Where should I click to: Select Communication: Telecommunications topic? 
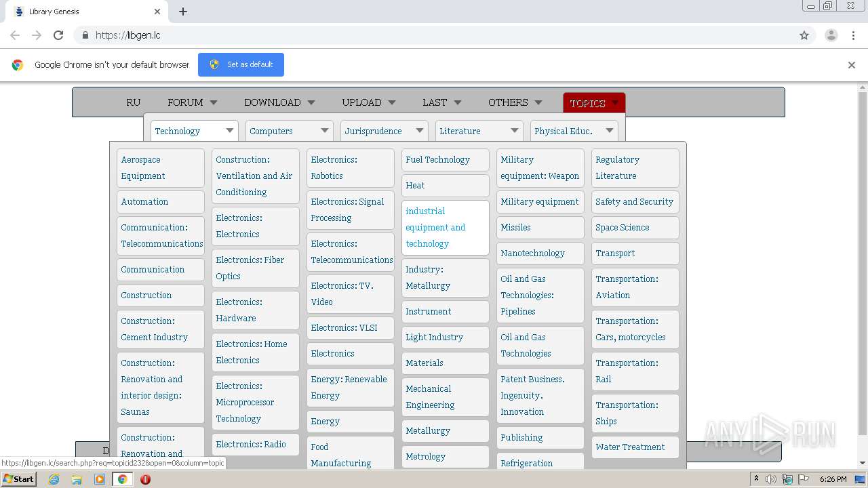(161, 236)
